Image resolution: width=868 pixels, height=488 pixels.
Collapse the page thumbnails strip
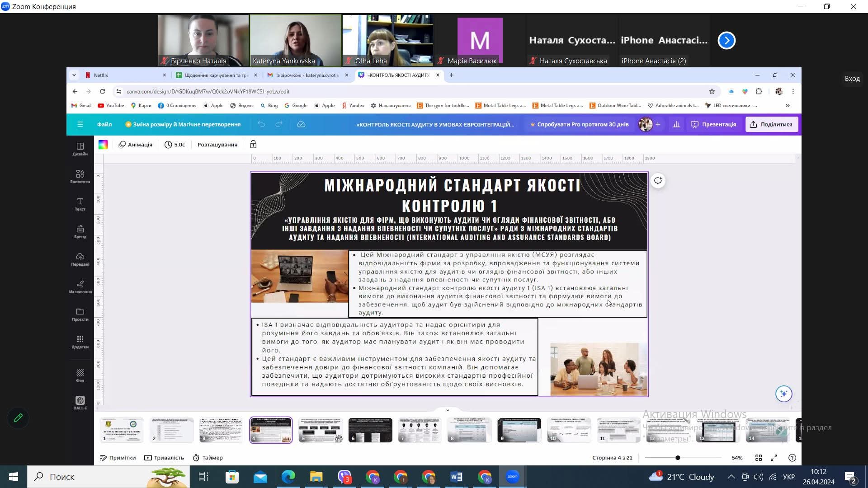(448, 410)
